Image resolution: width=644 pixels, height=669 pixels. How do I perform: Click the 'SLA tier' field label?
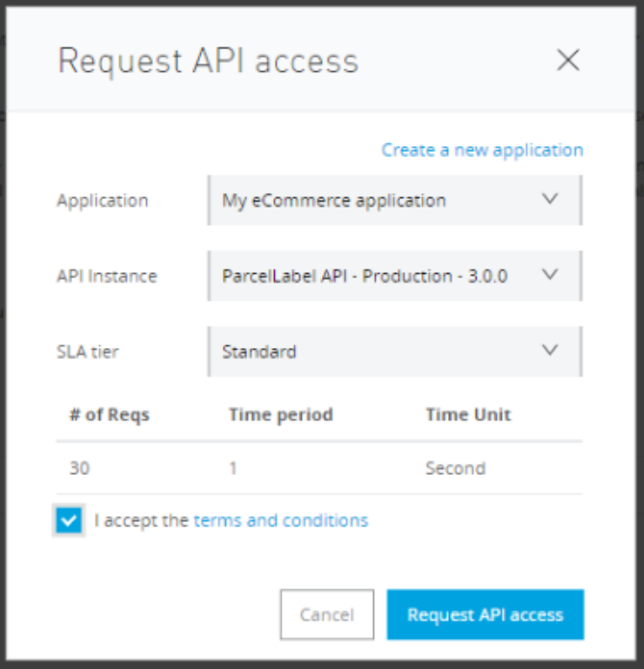(89, 352)
